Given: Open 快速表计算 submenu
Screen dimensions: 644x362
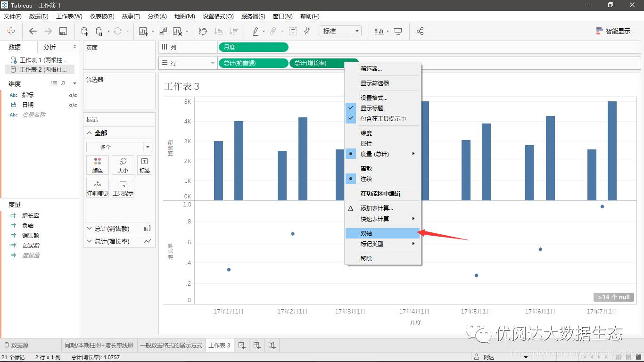Looking at the screenshot, I should coord(382,219).
